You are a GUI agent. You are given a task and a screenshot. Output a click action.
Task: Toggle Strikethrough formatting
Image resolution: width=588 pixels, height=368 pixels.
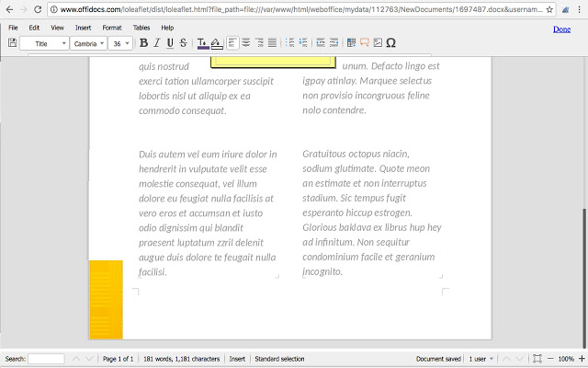click(183, 43)
